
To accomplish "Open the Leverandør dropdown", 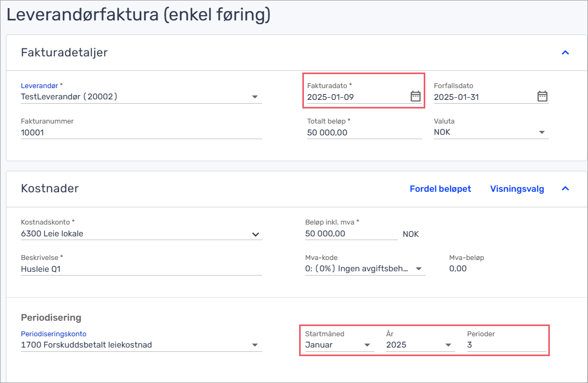I will [255, 97].
